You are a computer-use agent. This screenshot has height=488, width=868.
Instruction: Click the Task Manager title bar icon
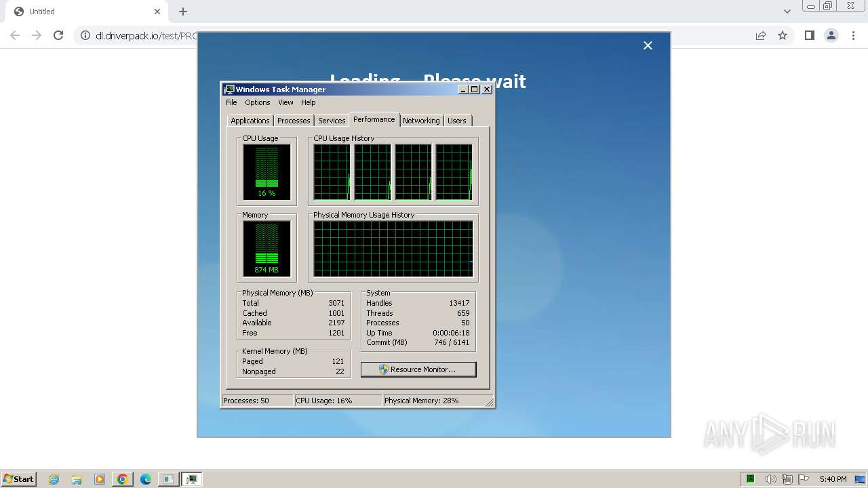(x=229, y=89)
